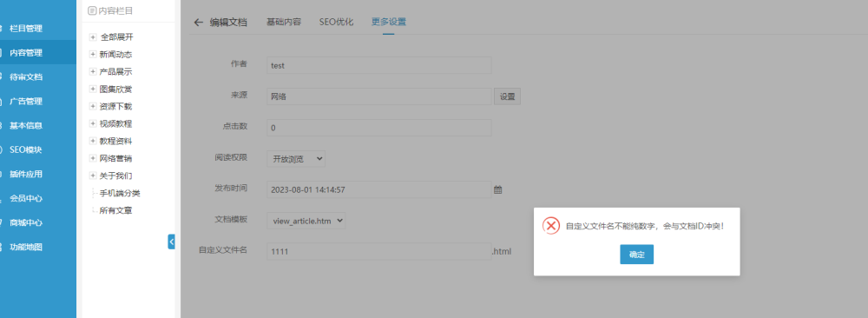Switch to the 基础内容 tab

(x=284, y=23)
